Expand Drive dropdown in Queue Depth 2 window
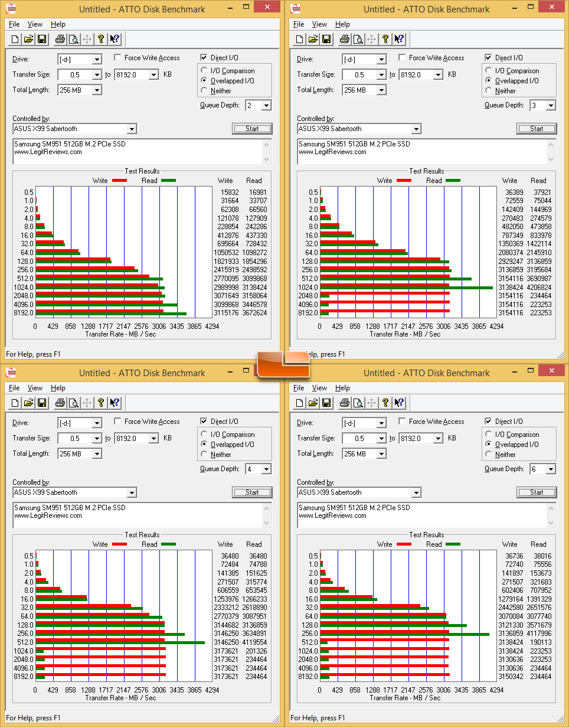 pos(97,59)
